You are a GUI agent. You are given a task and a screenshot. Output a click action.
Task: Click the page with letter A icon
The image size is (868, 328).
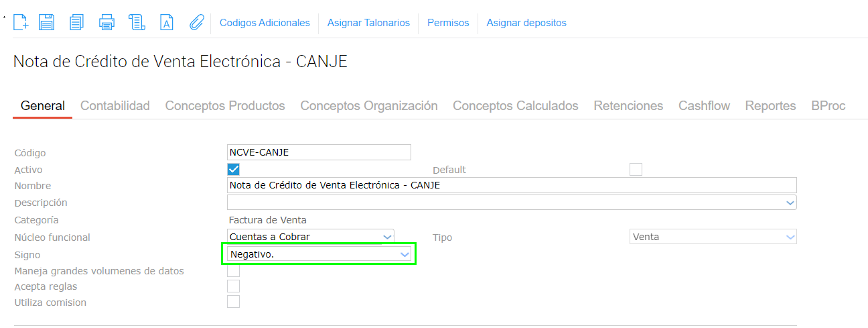coord(166,22)
